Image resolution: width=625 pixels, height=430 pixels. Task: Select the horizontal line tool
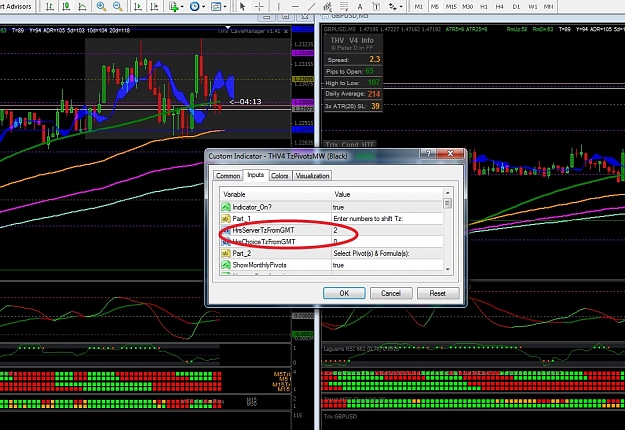click(x=295, y=6)
